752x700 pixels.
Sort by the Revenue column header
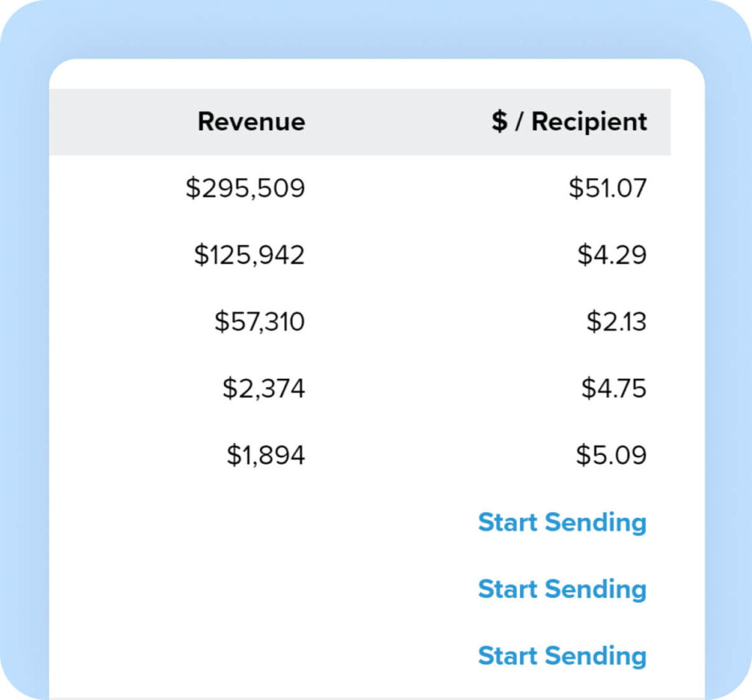(x=251, y=122)
